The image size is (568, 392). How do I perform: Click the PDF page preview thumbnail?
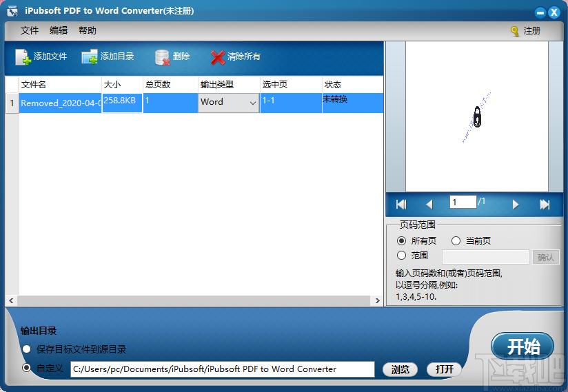tap(477, 116)
